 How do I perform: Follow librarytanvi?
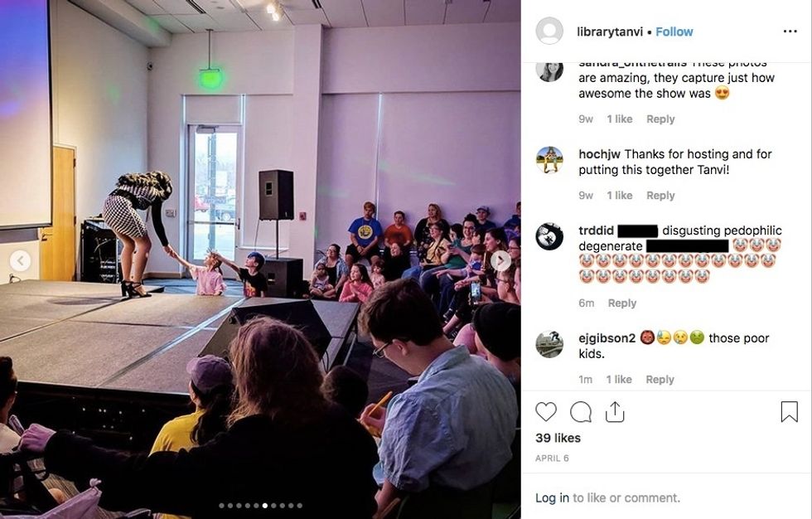pos(674,32)
